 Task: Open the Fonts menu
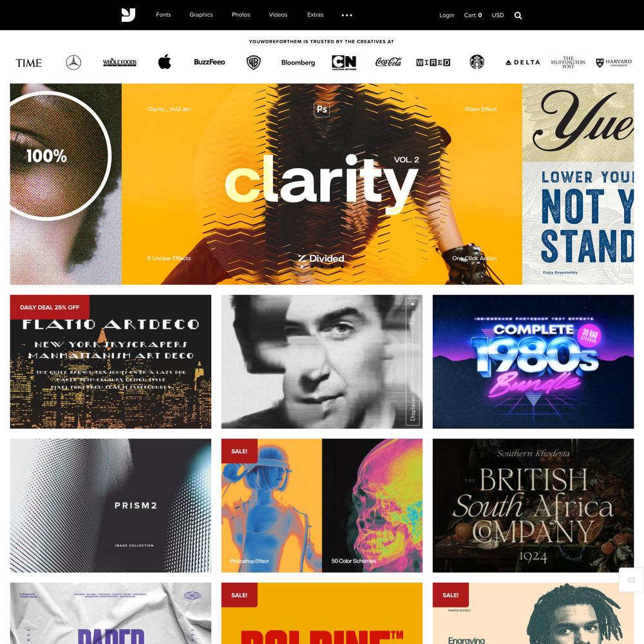tap(163, 15)
